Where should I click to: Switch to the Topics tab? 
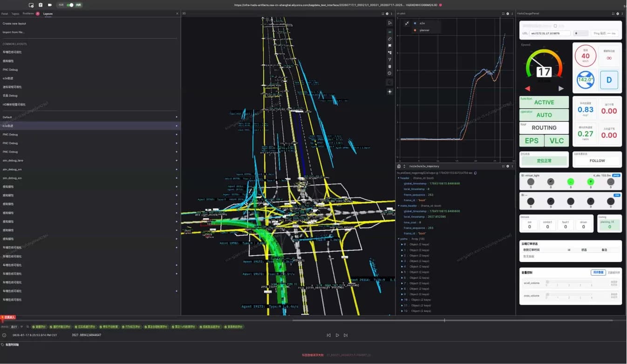tap(15, 13)
